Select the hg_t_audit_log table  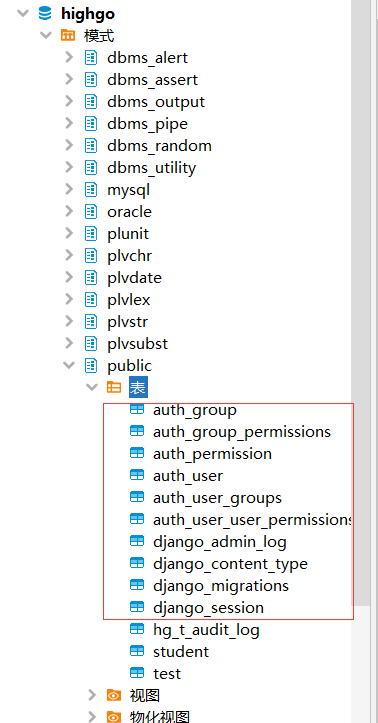tap(206, 629)
